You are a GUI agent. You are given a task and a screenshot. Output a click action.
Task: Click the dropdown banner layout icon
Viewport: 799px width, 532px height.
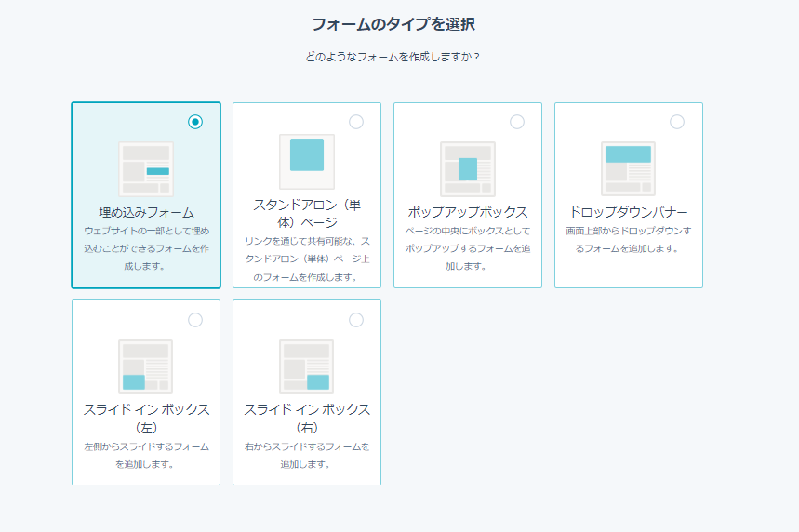coord(628,169)
